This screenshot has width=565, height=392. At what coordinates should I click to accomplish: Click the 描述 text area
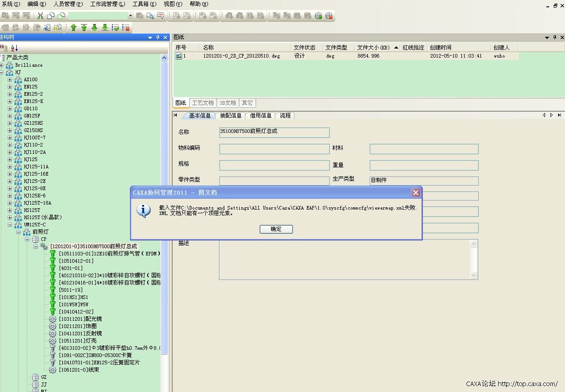coord(348,259)
